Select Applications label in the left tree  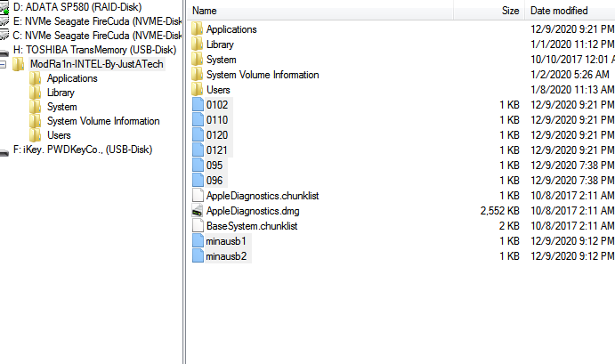click(x=72, y=78)
